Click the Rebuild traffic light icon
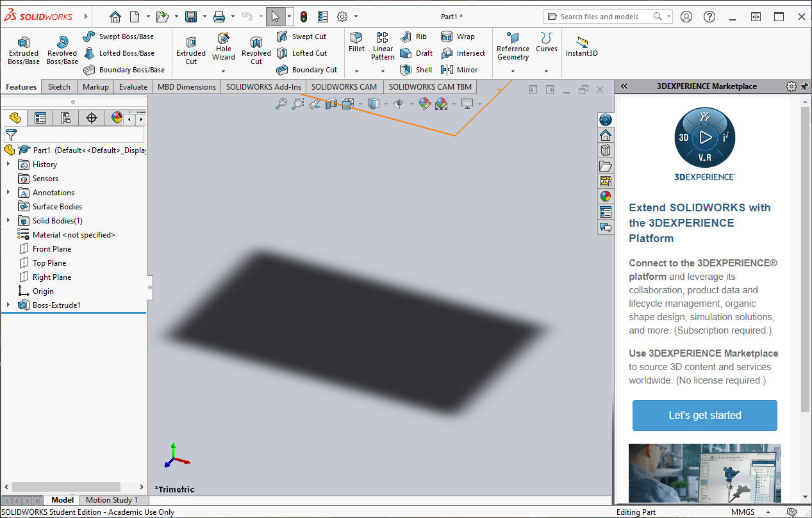Screen dimensions: 812x518 [x=304, y=17]
